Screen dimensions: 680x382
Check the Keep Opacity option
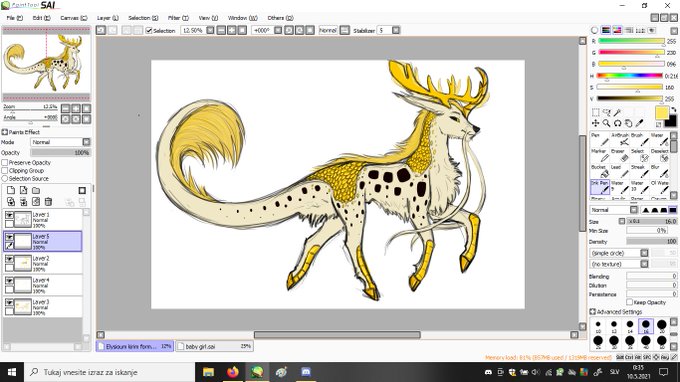(x=629, y=302)
